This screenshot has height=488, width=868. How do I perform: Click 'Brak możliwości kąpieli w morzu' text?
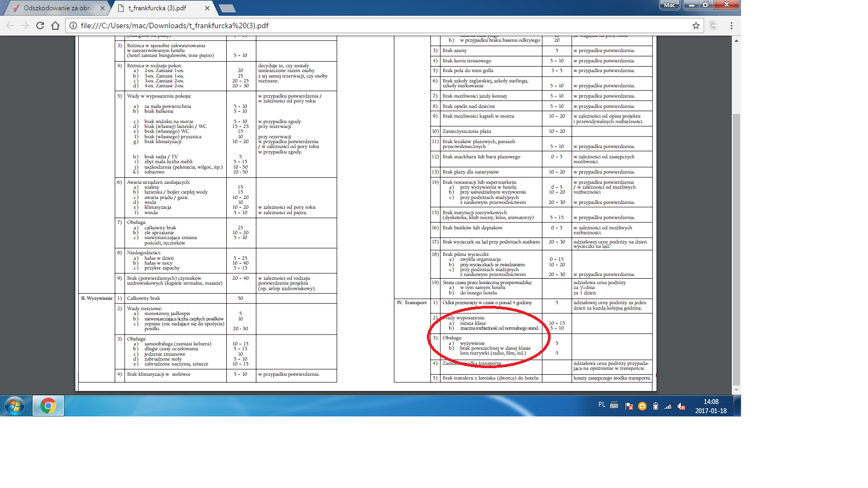coord(478,116)
